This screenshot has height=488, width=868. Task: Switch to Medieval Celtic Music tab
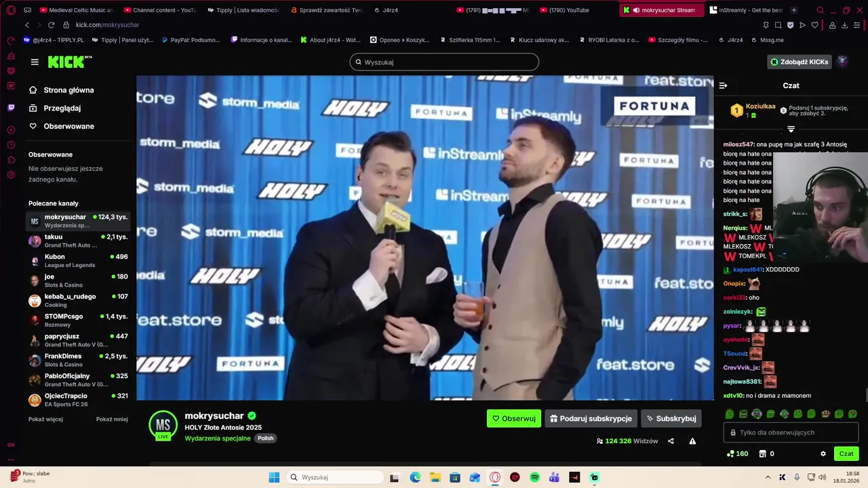pyautogui.click(x=77, y=10)
